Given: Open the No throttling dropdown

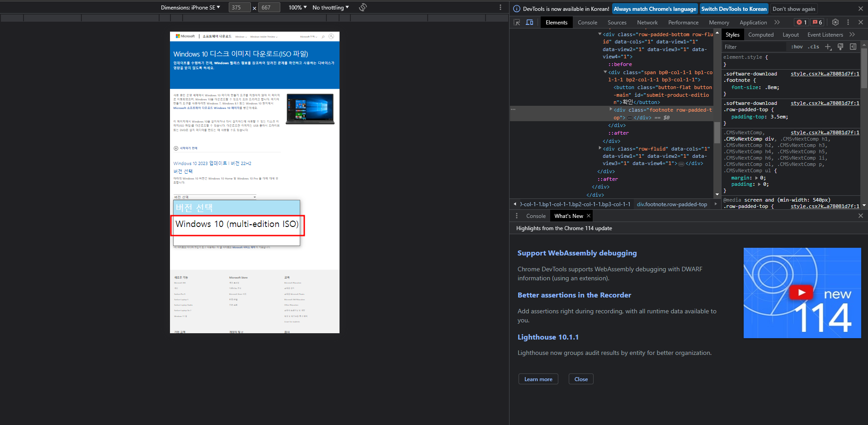Looking at the screenshot, I should pos(330,7).
